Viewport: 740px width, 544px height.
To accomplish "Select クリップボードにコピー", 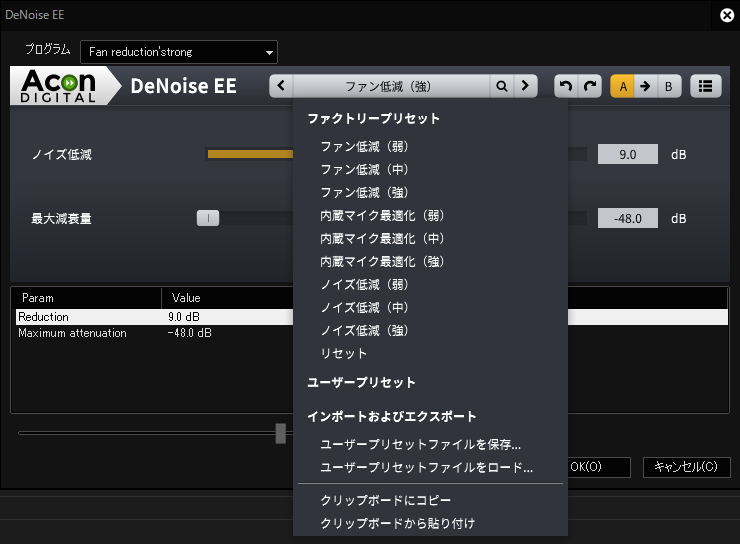I will coord(386,500).
